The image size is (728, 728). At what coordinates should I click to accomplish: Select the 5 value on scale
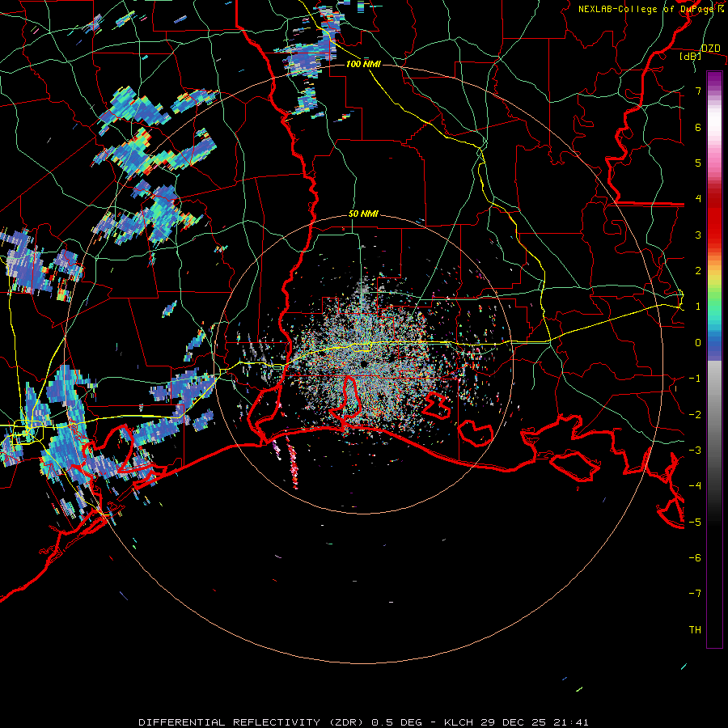(698, 163)
